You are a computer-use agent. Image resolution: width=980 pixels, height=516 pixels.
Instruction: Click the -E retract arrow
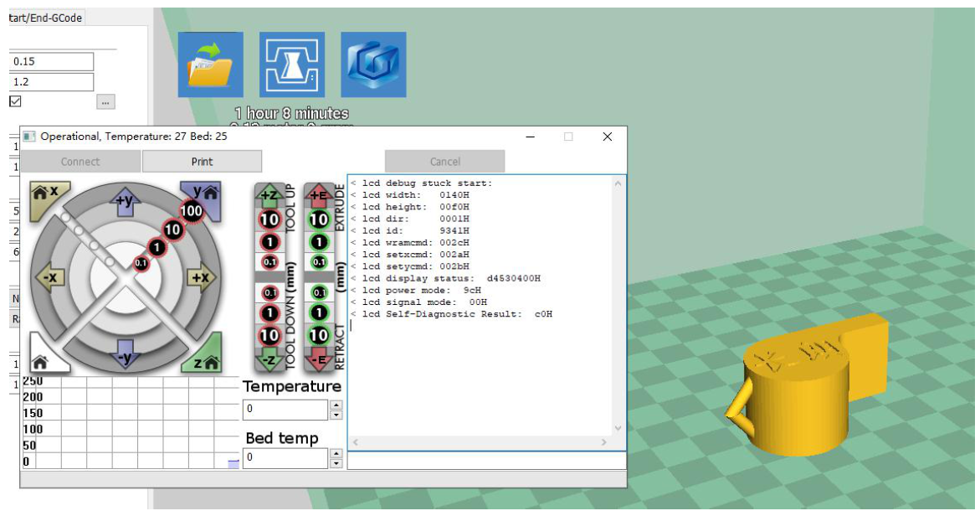319,359
